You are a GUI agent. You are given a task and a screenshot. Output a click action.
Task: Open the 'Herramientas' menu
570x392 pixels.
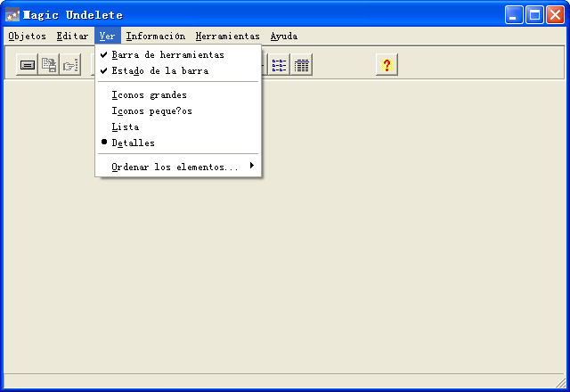(x=228, y=37)
